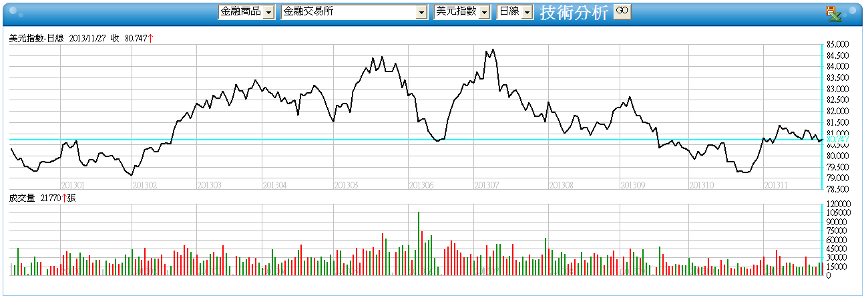Click the GO button

[622, 11]
